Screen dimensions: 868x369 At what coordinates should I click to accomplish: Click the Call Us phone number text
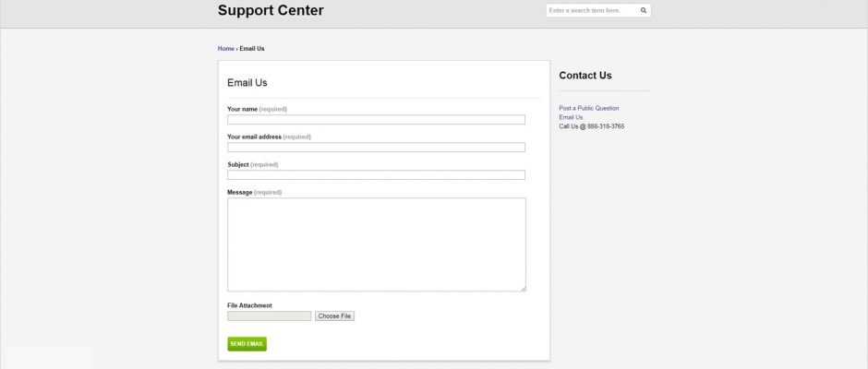(x=592, y=126)
